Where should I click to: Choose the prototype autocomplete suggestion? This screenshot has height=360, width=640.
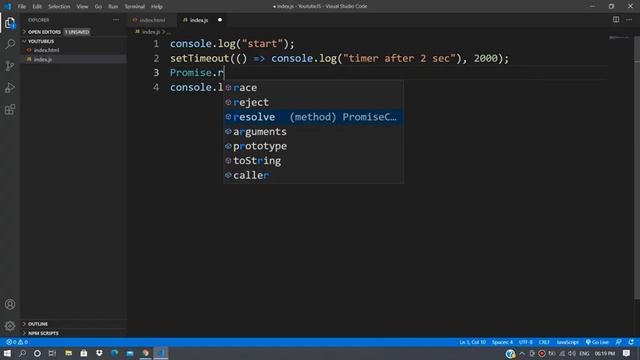pos(313,146)
